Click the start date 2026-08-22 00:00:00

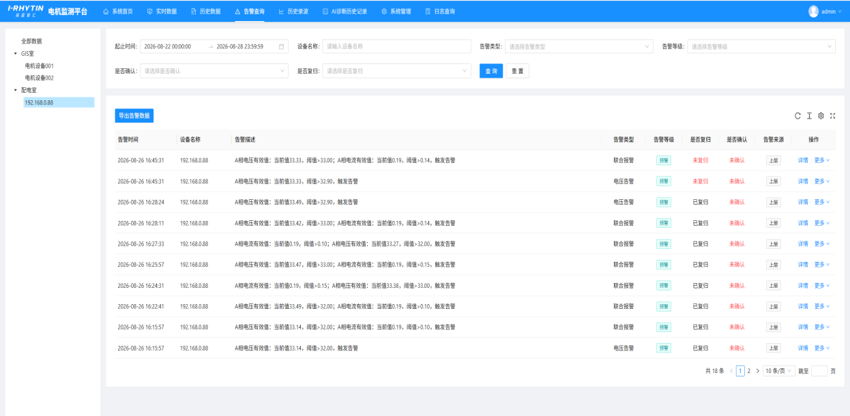coord(168,47)
